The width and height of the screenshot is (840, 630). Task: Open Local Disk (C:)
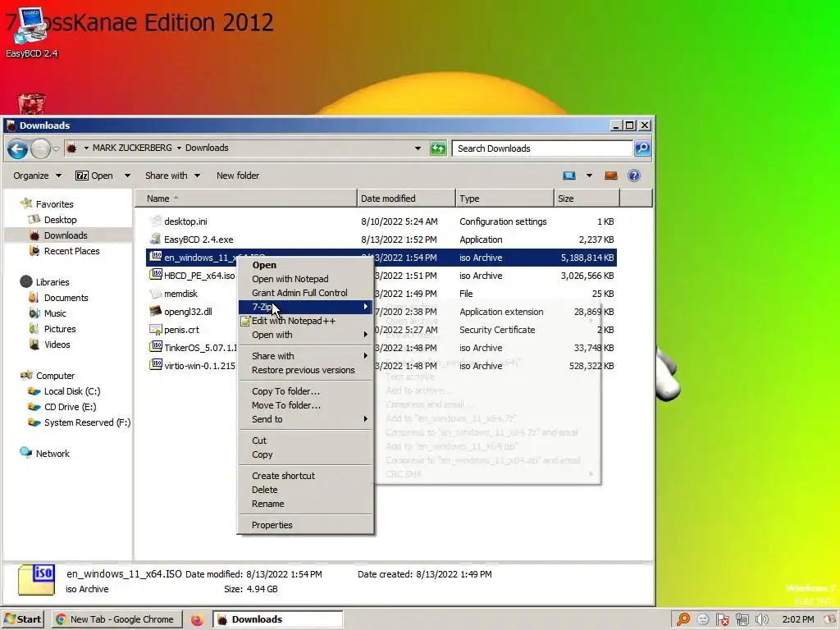coord(72,391)
